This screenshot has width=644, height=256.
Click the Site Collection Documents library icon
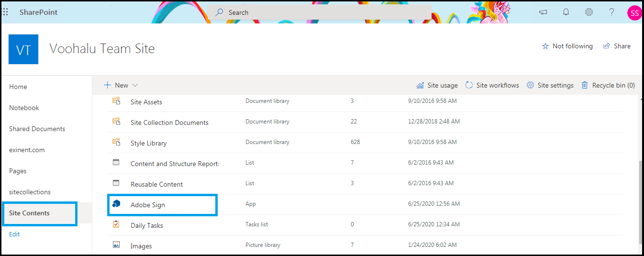coord(116,122)
